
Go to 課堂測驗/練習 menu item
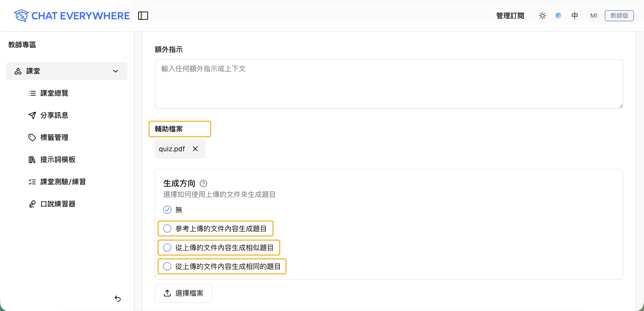point(63,182)
